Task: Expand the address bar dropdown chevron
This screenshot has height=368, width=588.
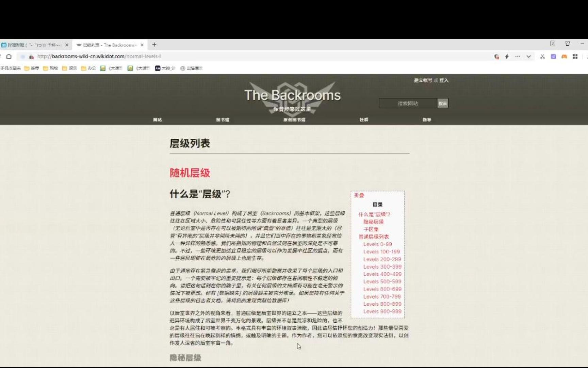Action: click(528, 57)
